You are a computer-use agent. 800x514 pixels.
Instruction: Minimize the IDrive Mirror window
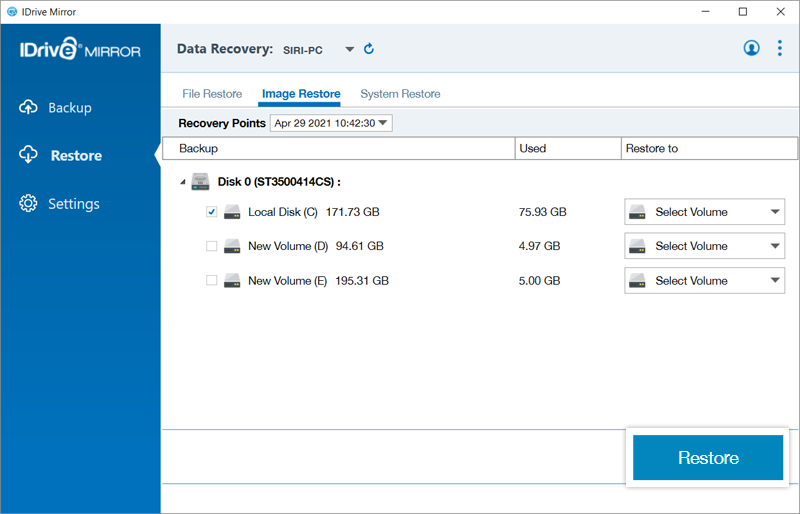pos(706,12)
